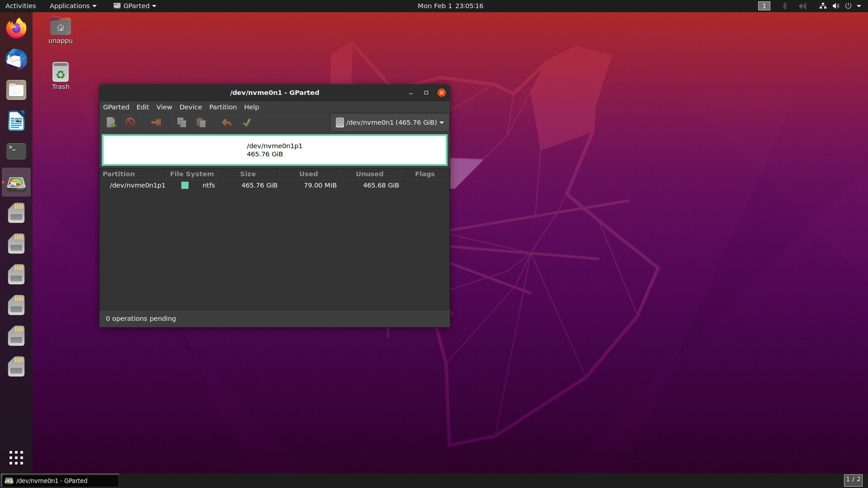The image size is (868, 488).
Task: Click the ntfs color swatch in the partition row
Action: [185, 185]
